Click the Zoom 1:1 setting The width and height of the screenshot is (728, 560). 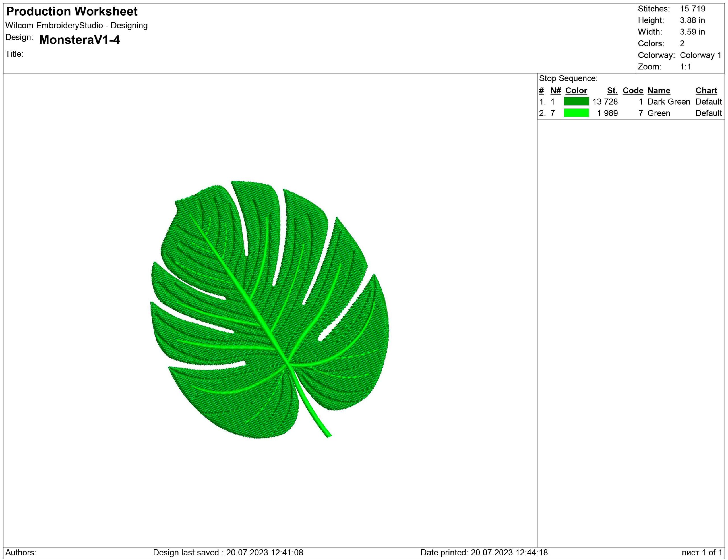point(685,66)
